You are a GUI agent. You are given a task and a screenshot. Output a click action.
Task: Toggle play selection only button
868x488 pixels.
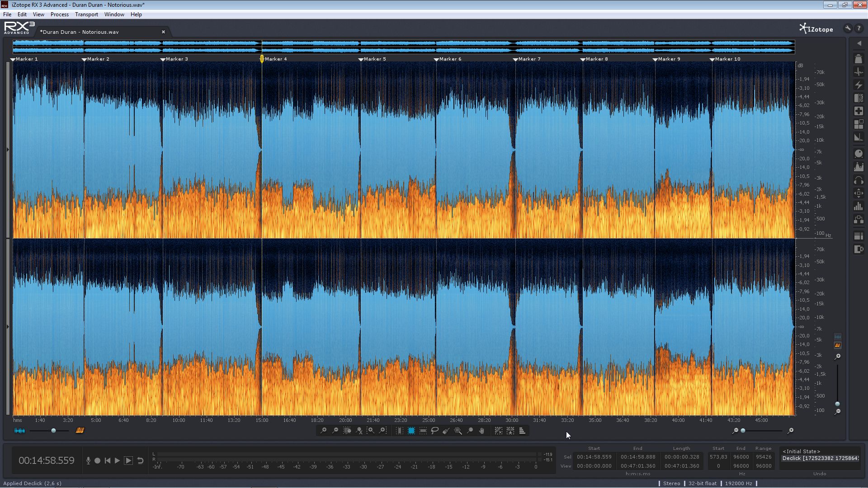coord(128,460)
